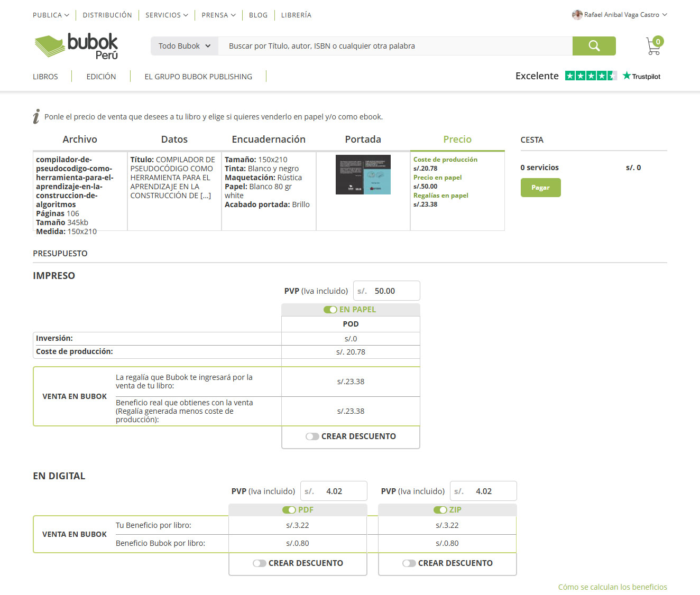
Task: Open the LIBRERÍA menu item
Action: tap(296, 15)
